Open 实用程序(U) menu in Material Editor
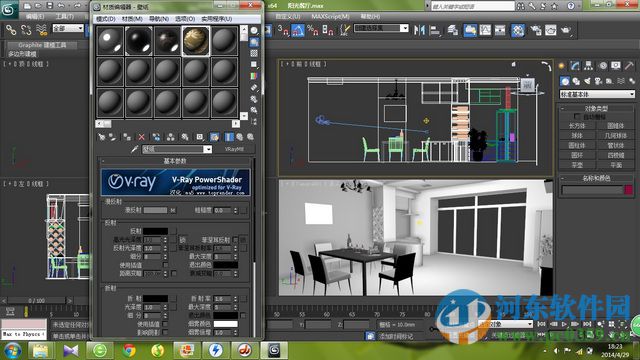 217,19
